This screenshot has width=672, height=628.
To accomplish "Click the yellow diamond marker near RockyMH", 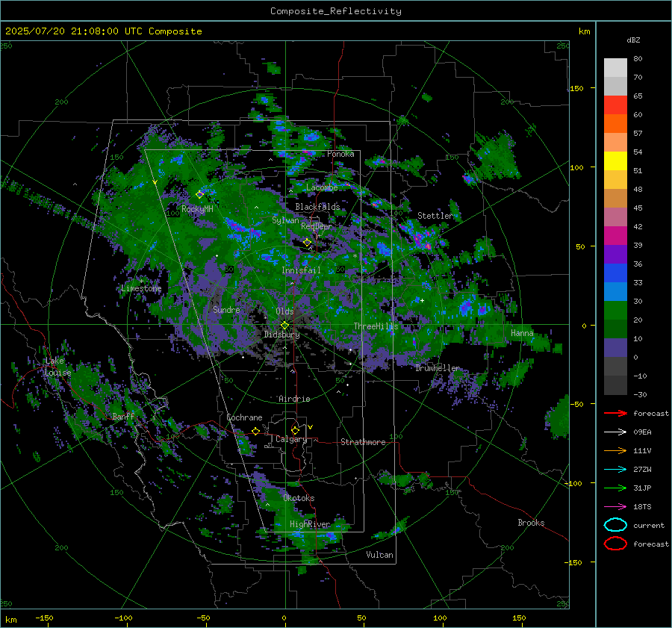I will (x=199, y=195).
